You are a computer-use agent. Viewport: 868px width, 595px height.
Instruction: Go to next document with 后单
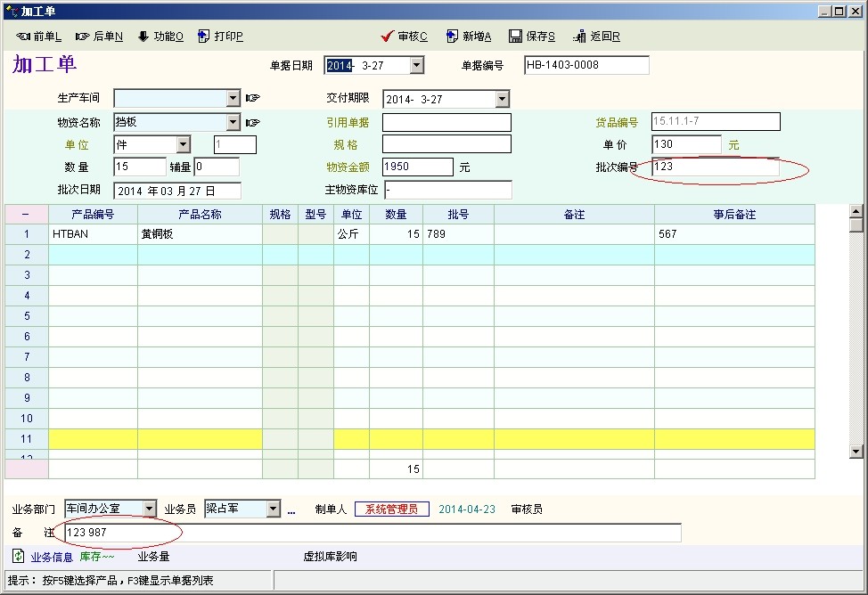click(99, 37)
